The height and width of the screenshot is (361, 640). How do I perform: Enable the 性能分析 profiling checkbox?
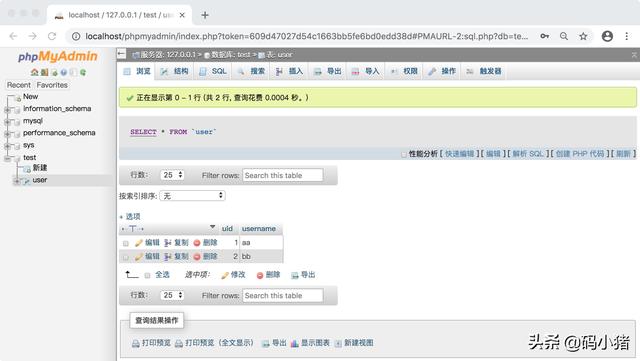point(404,154)
